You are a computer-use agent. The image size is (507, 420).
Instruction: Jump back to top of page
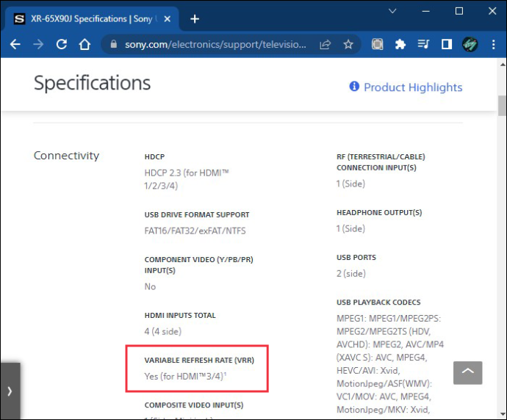[x=467, y=373]
